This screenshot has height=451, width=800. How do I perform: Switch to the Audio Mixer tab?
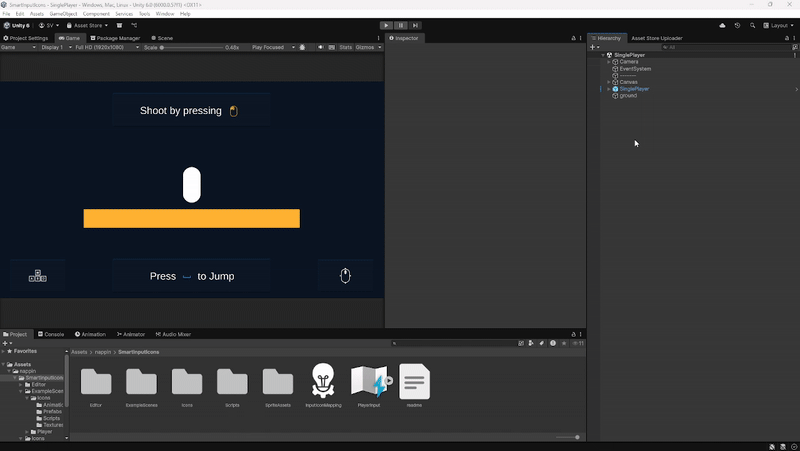pyautogui.click(x=173, y=335)
